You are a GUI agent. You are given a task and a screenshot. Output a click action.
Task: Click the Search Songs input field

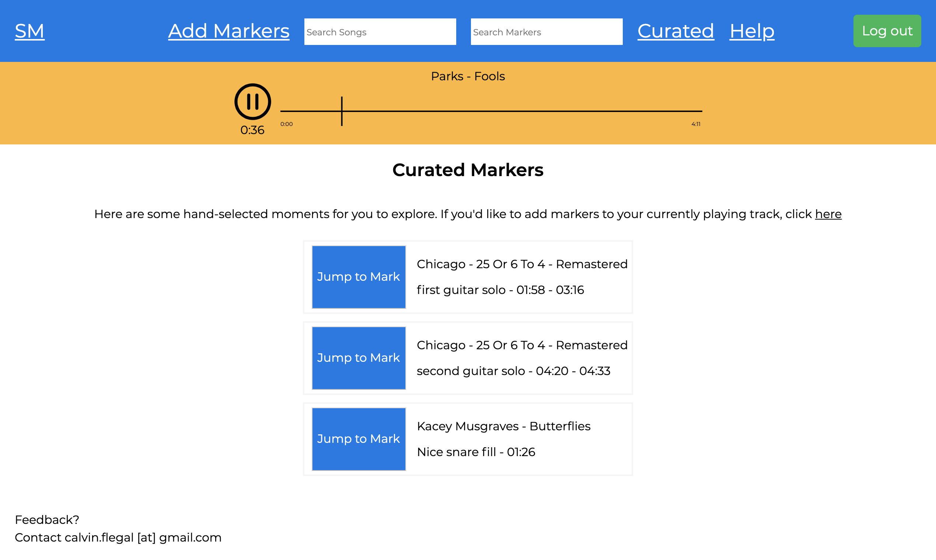pyautogui.click(x=380, y=32)
